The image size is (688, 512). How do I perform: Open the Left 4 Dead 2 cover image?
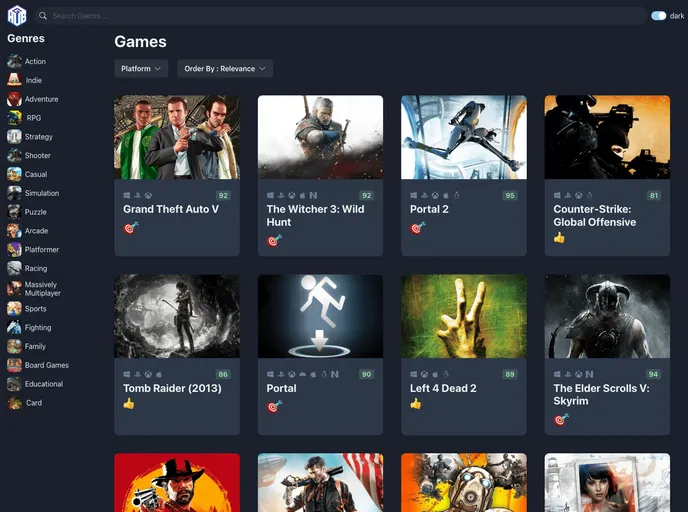coord(464,316)
